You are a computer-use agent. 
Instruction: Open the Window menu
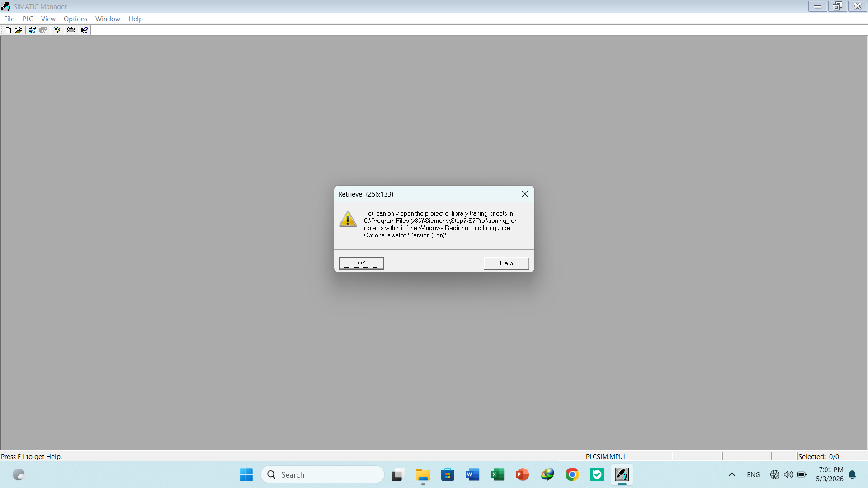(108, 19)
